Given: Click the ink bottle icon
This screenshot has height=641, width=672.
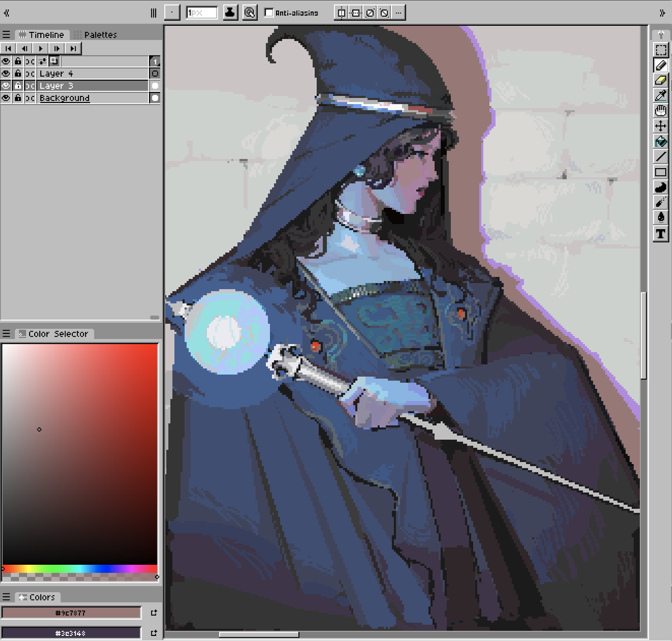Looking at the screenshot, I should (230, 12).
